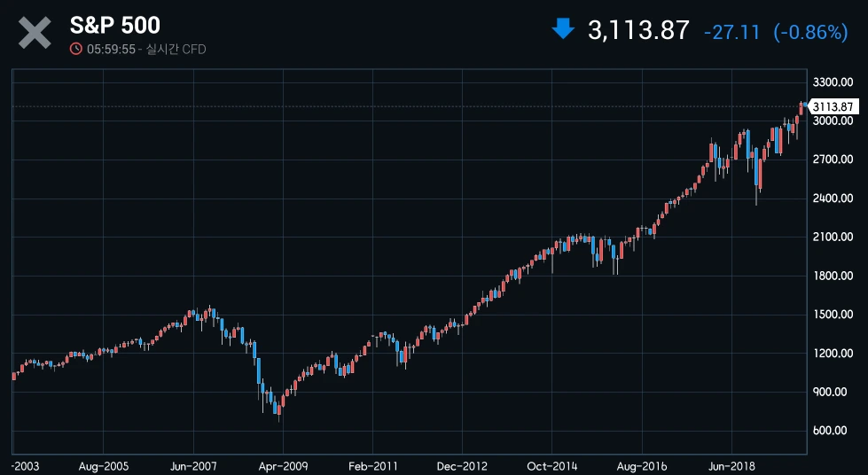Click the 05:59:55 timestamp text

(x=111, y=50)
